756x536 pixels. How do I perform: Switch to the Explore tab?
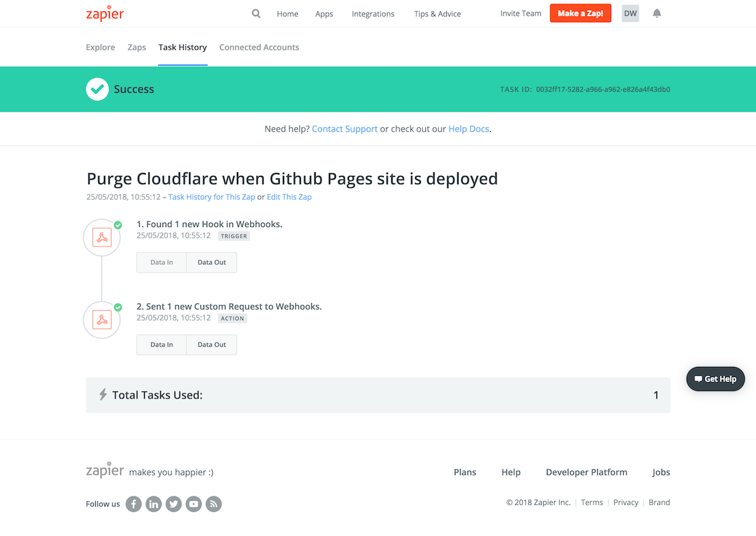tap(100, 47)
